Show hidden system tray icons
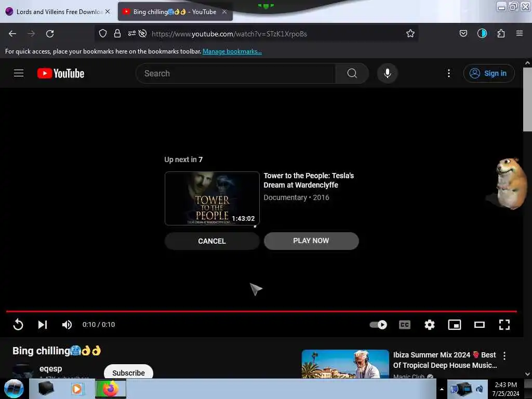Image resolution: width=532 pixels, height=399 pixels. (442, 389)
